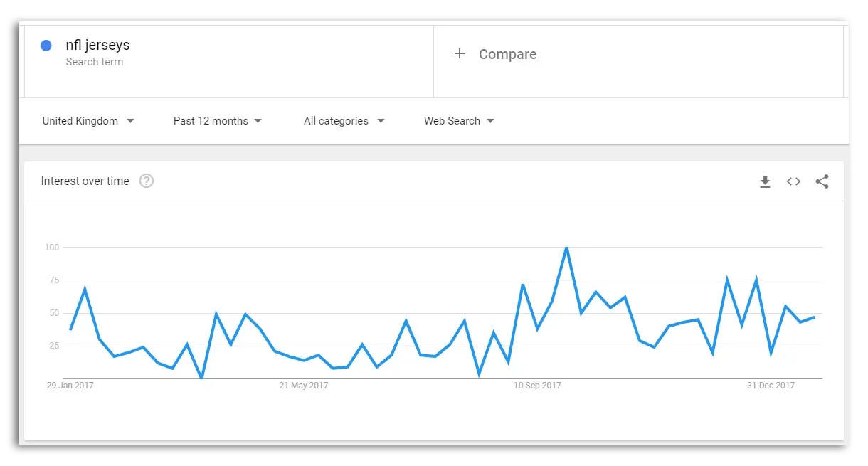Click the Search term subtitle label
The height and width of the screenshot is (466, 868).
pyautogui.click(x=95, y=62)
